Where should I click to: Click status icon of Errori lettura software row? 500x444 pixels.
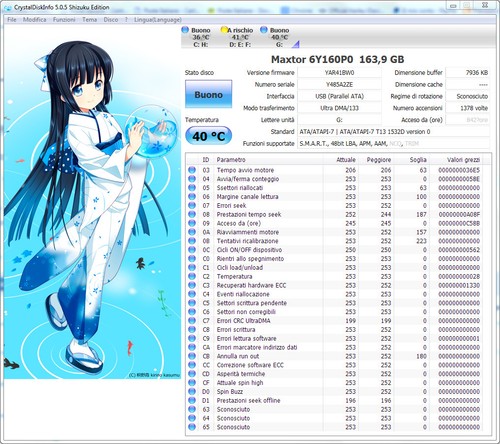[x=192, y=338]
